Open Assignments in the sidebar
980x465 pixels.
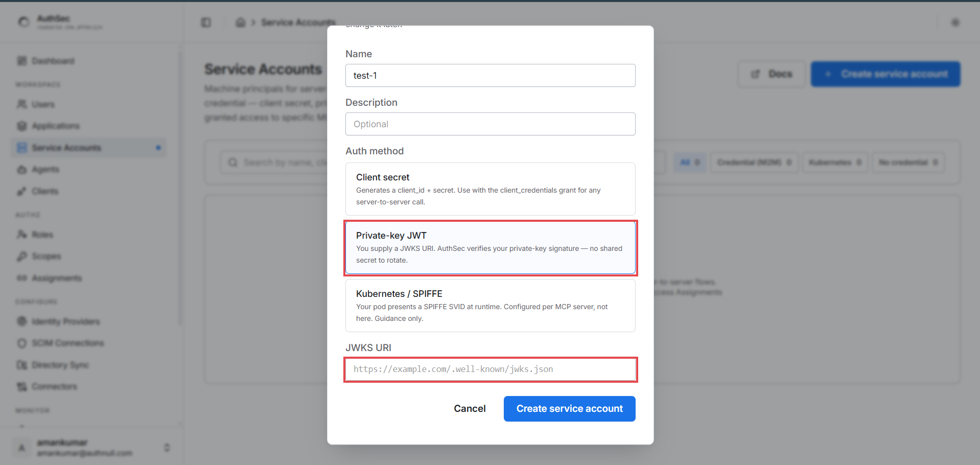point(88,278)
